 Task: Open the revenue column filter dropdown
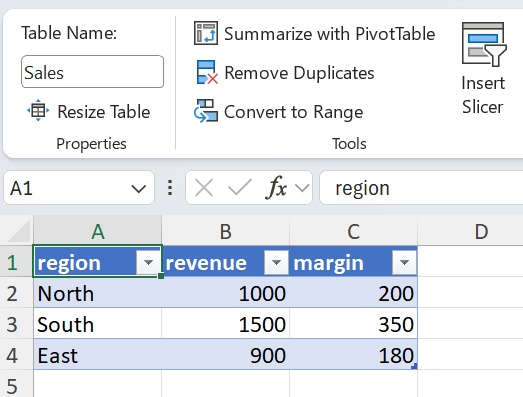tap(276, 263)
